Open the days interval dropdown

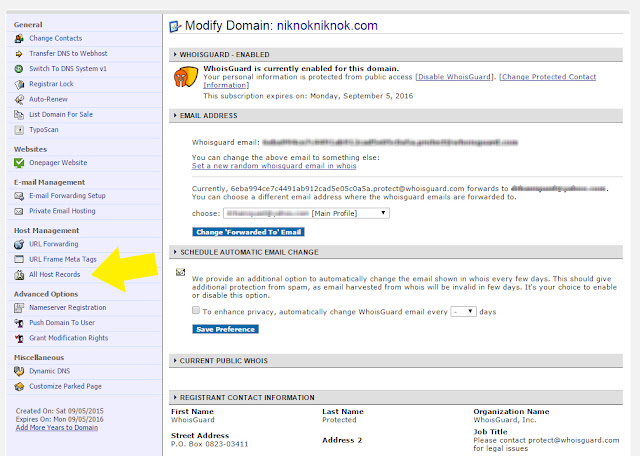click(x=463, y=311)
